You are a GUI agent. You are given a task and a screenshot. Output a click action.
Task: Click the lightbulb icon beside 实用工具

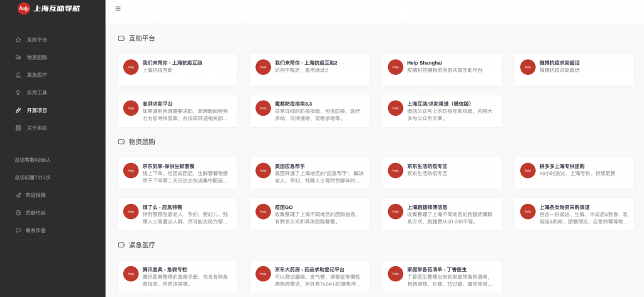click(x=18, y=92)
